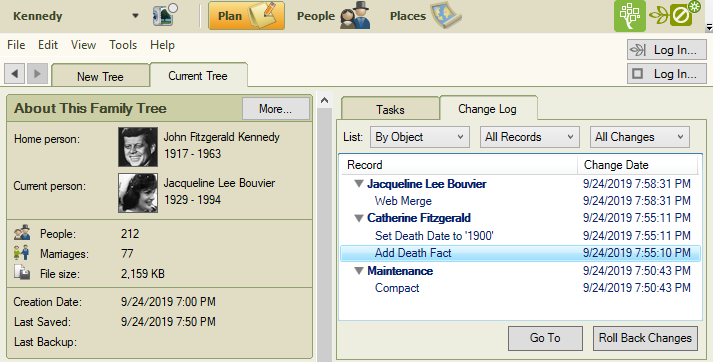Go forward with the right arrow button

pos(37,74)
